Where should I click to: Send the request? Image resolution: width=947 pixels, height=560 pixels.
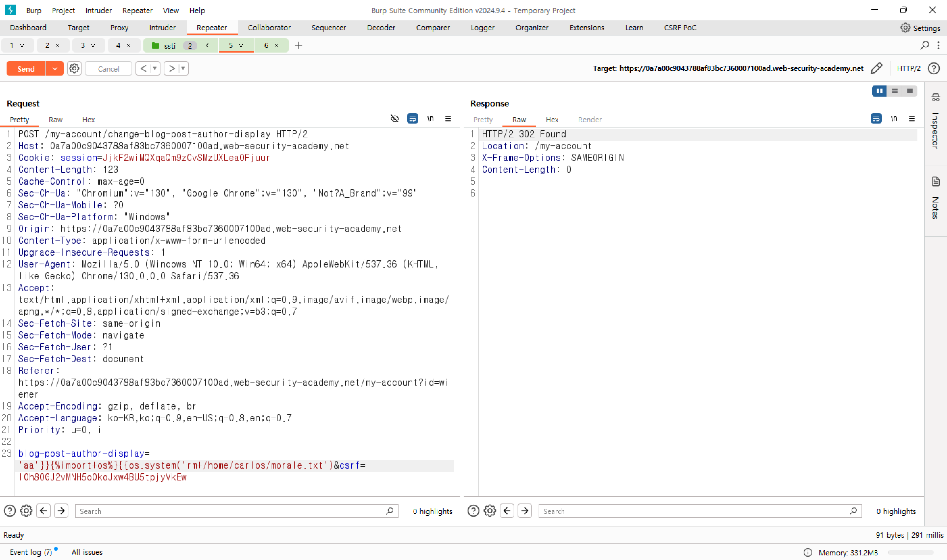pos(26,68)
